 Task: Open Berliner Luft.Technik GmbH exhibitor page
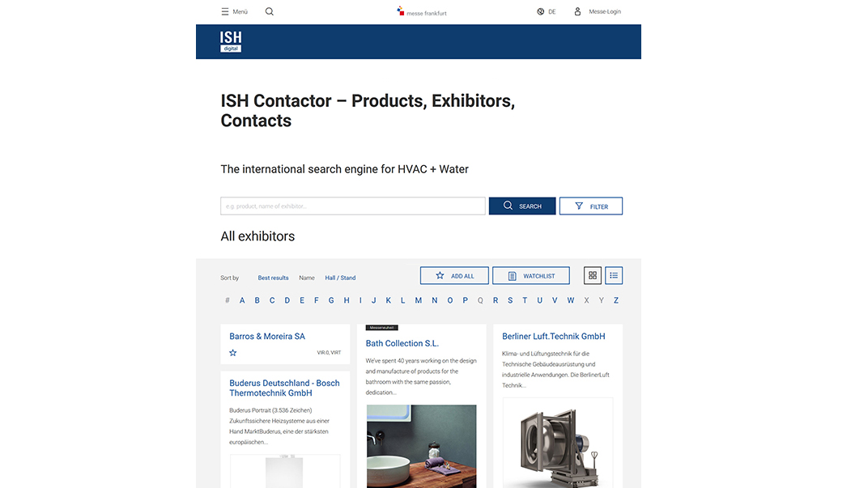point(554,337)
